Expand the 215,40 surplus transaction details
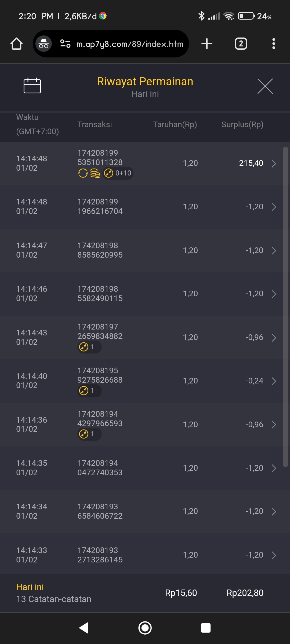 pyautogui.click(x=274, y=163)
